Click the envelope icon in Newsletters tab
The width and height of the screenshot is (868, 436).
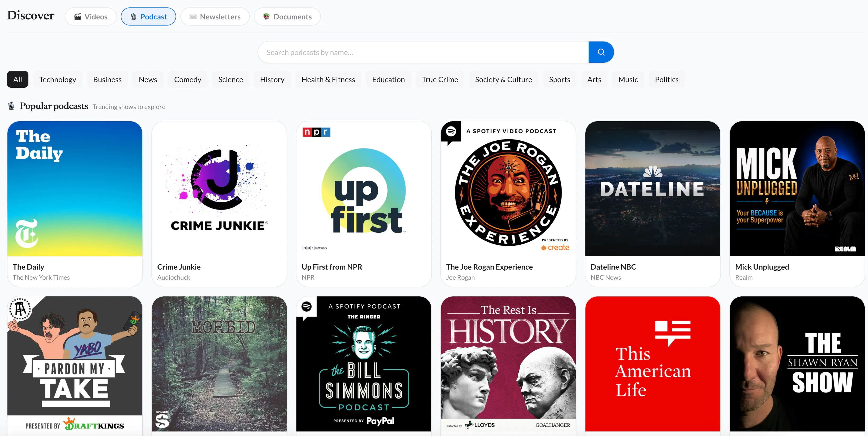pyautogui.click(x=193, y=16)
